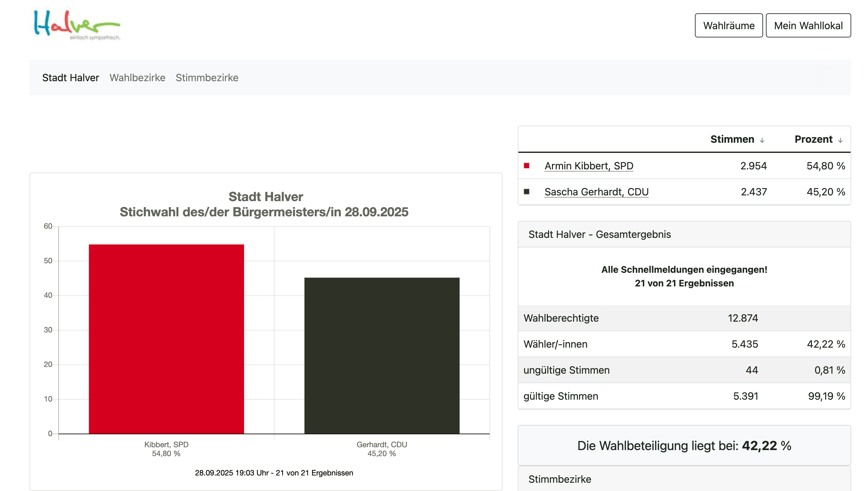Open the Mein Wahllokal button
The image size is (868, 491).
click(808, 26)
